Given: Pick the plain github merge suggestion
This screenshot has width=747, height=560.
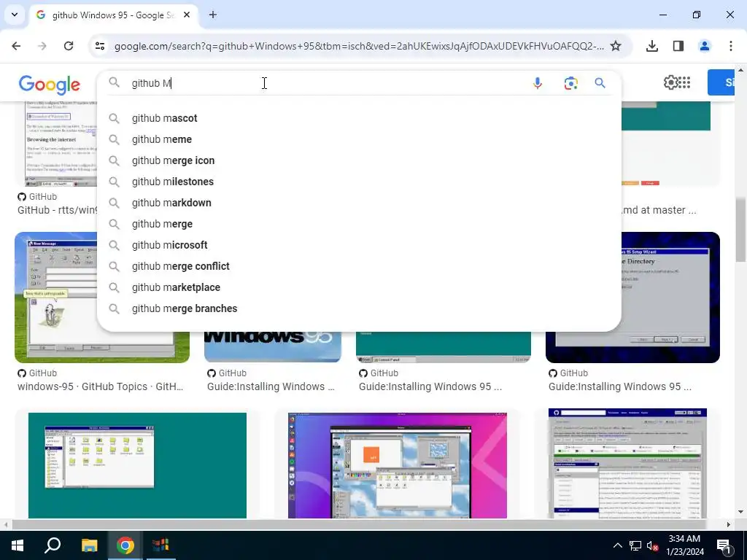Looking at the screenshot, I should point(359,224).
